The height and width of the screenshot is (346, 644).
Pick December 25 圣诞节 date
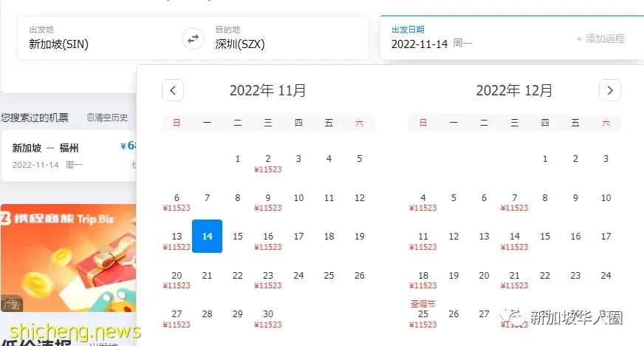point(423,314)
